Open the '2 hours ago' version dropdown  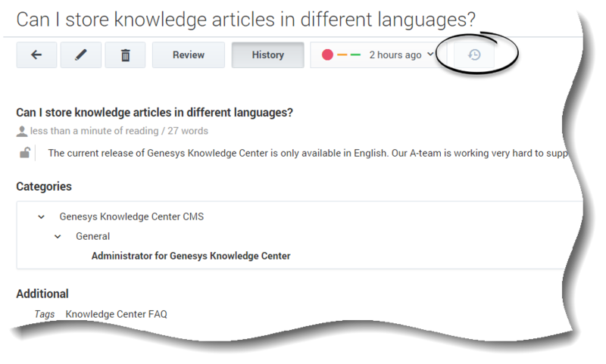(x=401, y=54)
